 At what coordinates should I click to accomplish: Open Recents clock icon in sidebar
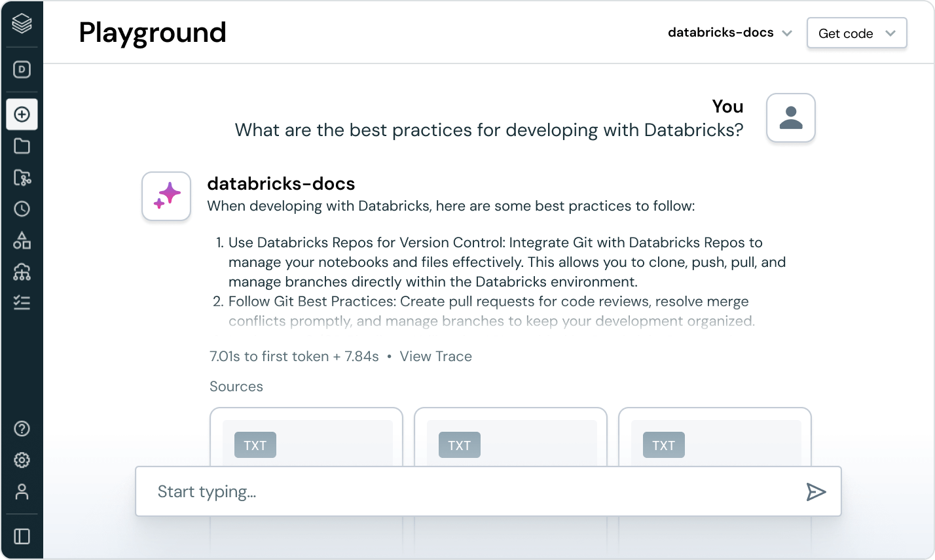pyautogui.click(x=22, y=209)
